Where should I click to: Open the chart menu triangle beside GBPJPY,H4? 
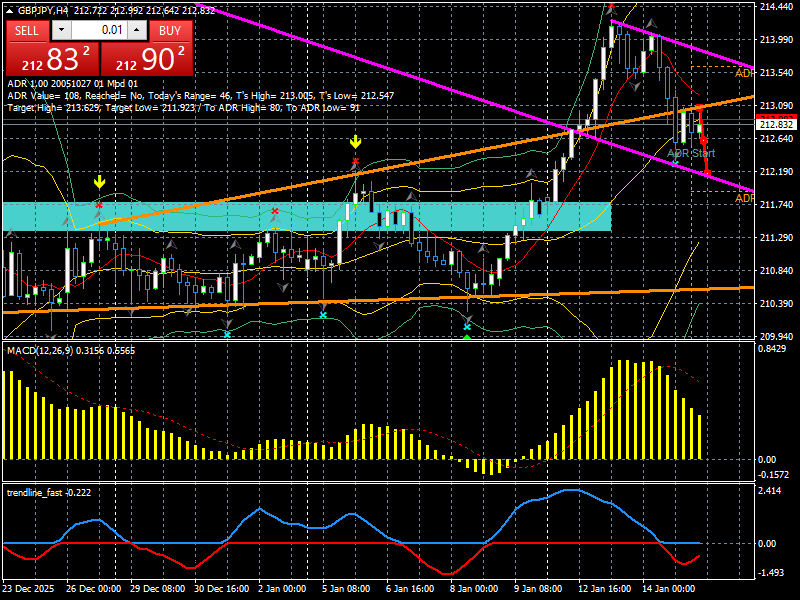pos(10,10)
